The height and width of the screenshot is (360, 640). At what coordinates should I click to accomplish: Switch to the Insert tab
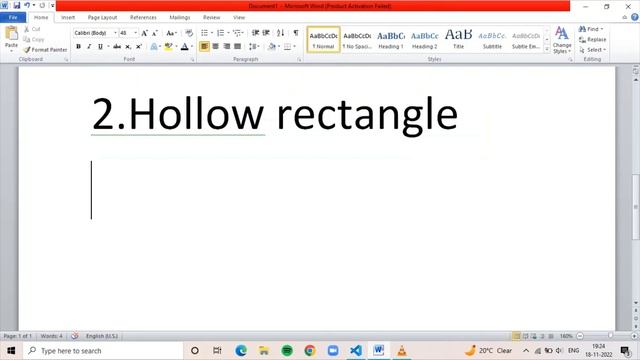pyautogui.click(x=68, y=18)
